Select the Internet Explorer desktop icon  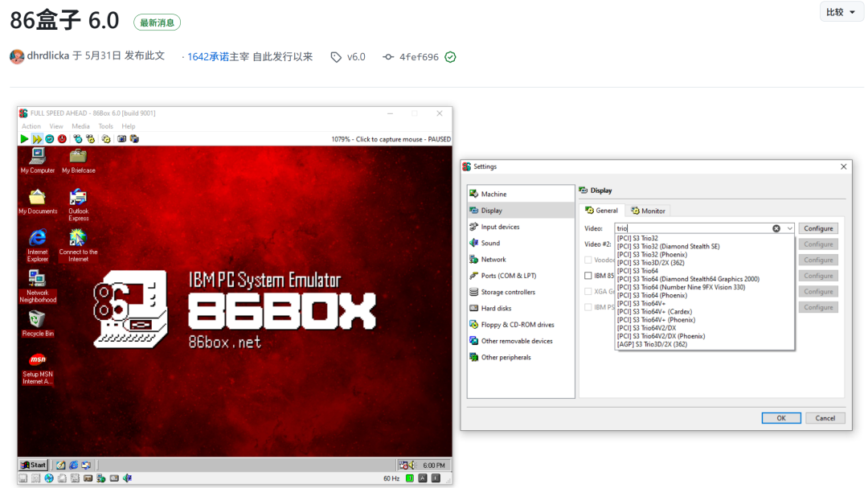[38, 245]
